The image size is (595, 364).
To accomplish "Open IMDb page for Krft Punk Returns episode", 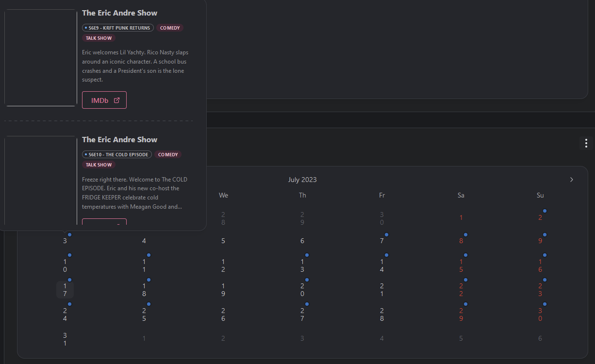I will (x=104, y=100).
